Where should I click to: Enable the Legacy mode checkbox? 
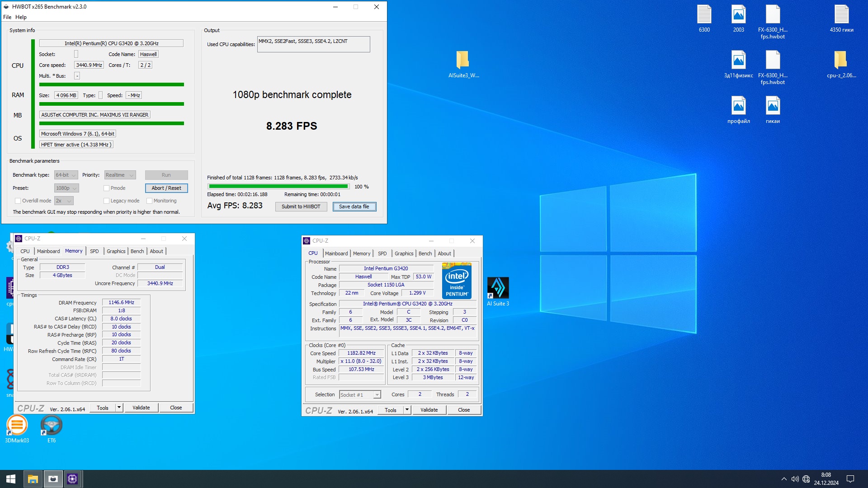click(x=106, y=201)
